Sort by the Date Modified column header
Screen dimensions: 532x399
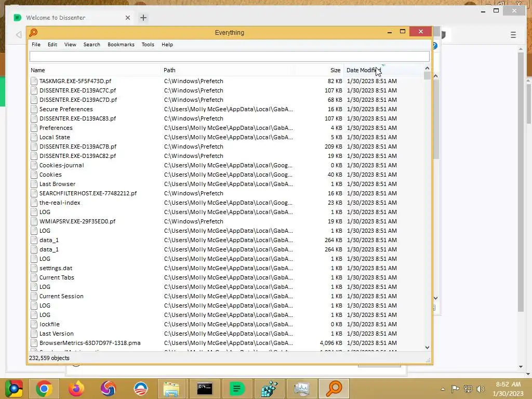click(383, 70)
